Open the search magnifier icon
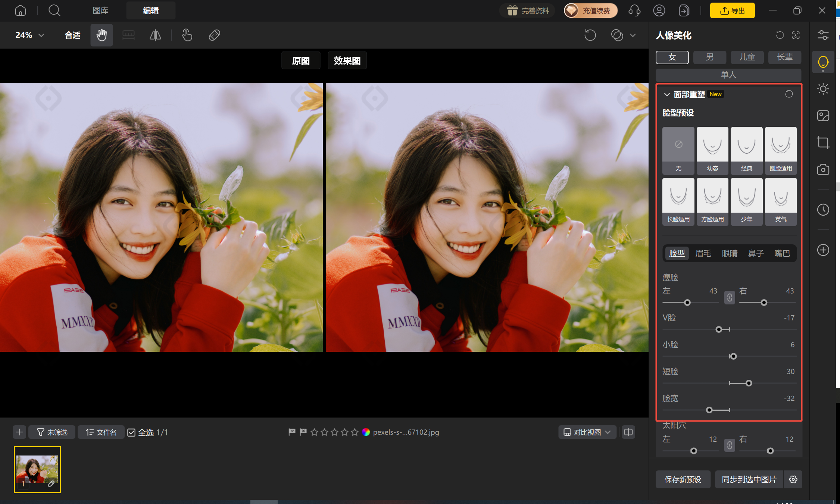The image size is (840, 504). click(x=54, y=10)
